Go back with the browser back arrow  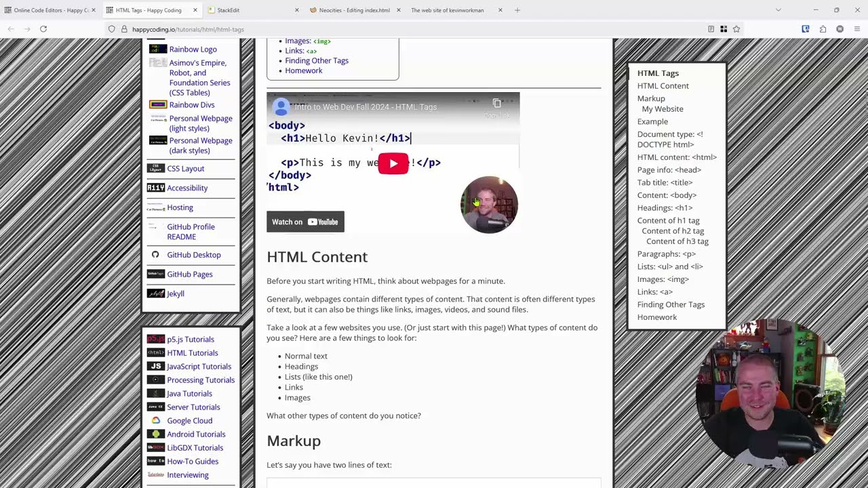point(11,29)
